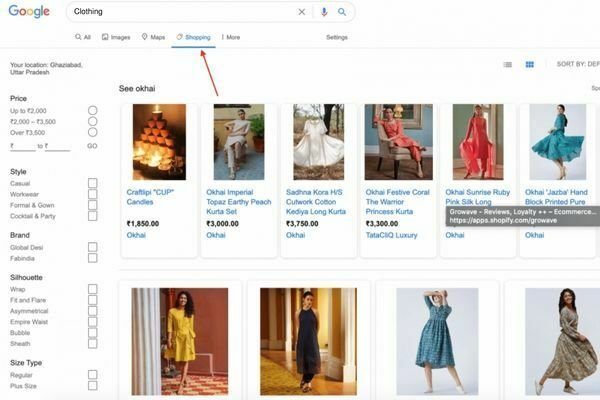Switch to list view icon
Viewport: 600px width, 400px height.
pos(507,64)
